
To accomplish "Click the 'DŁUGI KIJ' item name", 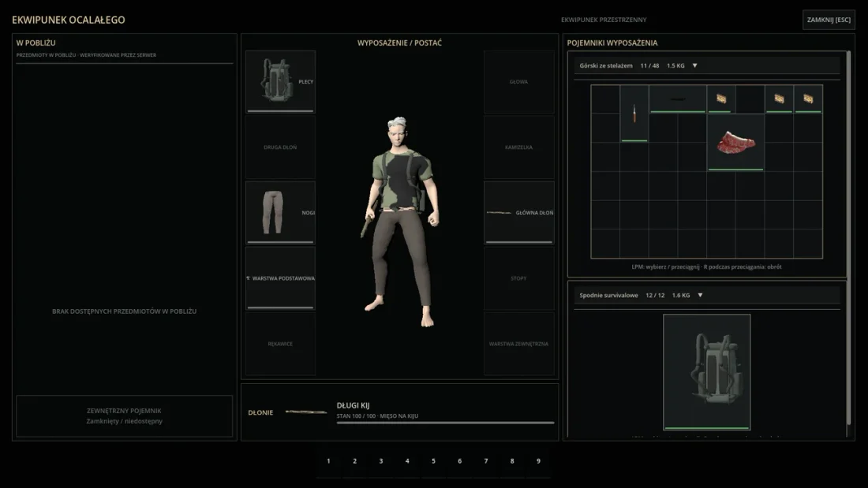I will 353,405.
